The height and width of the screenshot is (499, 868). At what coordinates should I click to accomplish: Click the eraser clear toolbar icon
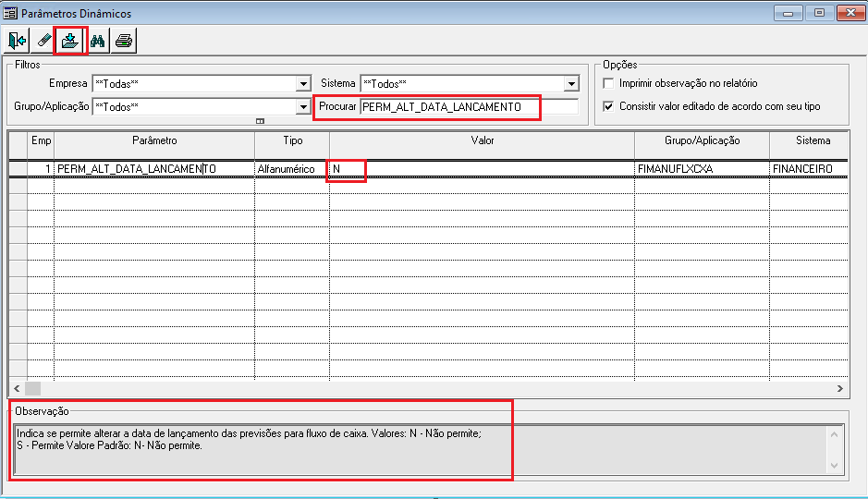(x=43, y=41)
